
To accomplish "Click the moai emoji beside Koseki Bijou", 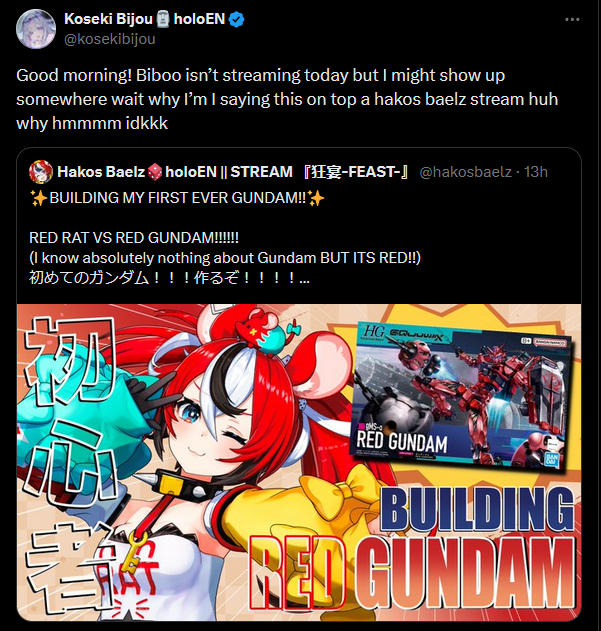I will point(163,19).
